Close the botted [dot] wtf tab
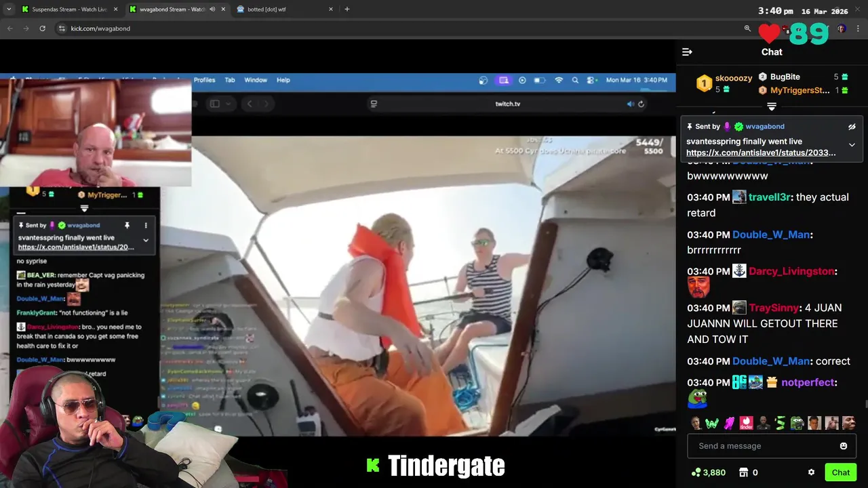This screenshot has width=868, height=488. (x=331, y=9)
